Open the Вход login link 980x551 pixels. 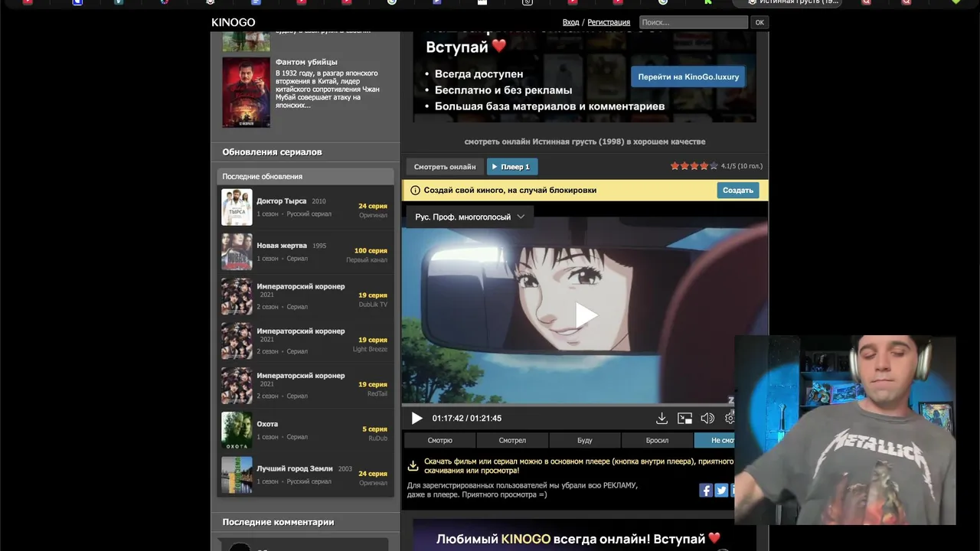570,22
